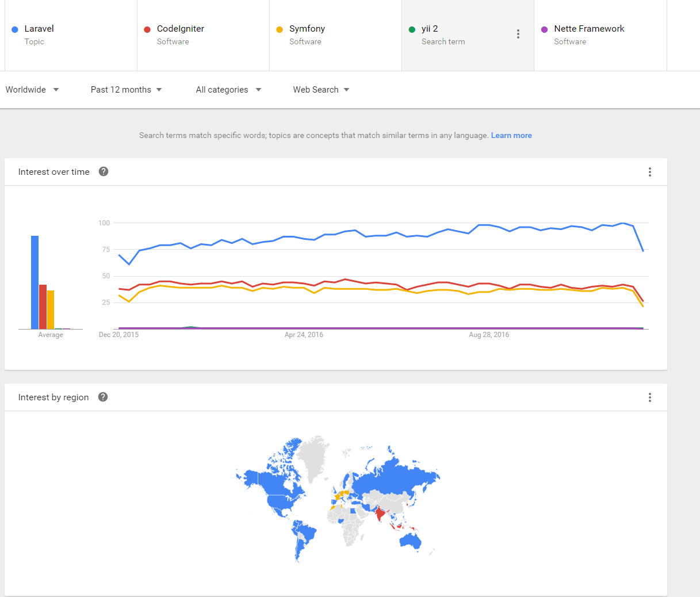Screen dimensions: 700x597
Task: Open Interest by region more options menu
Action: [x=650, y=397]
